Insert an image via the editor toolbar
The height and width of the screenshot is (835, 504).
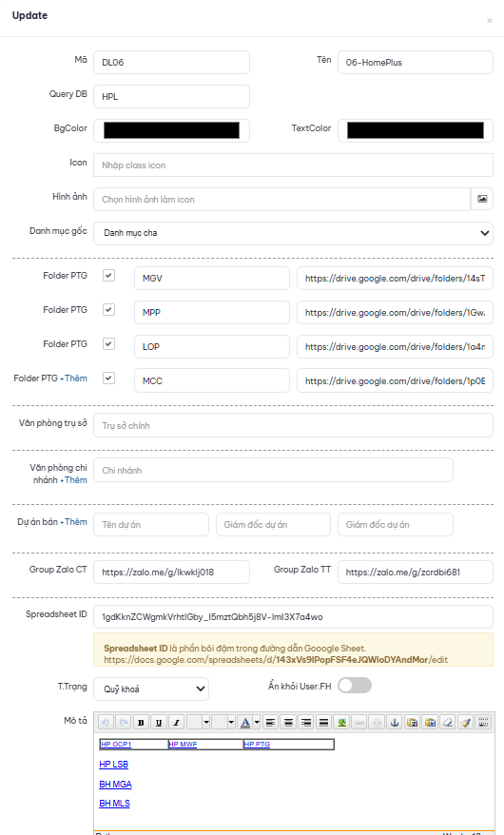pos(341,722)
